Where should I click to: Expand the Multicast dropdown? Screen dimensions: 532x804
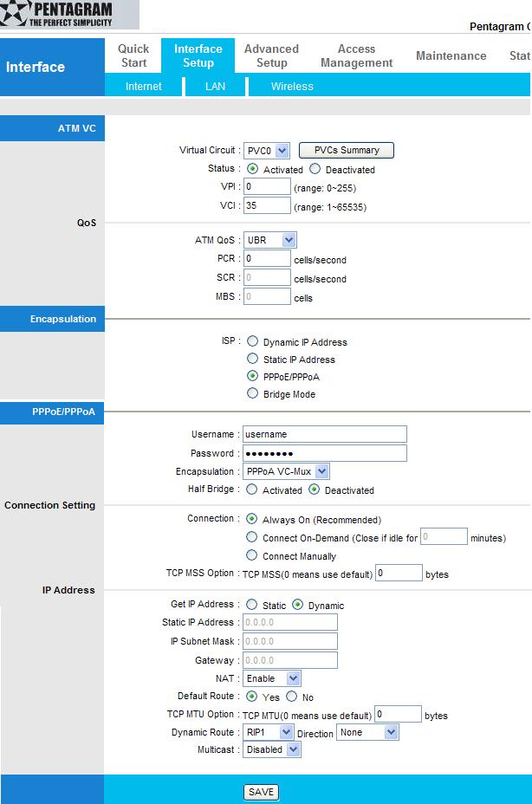coord(272,749)
